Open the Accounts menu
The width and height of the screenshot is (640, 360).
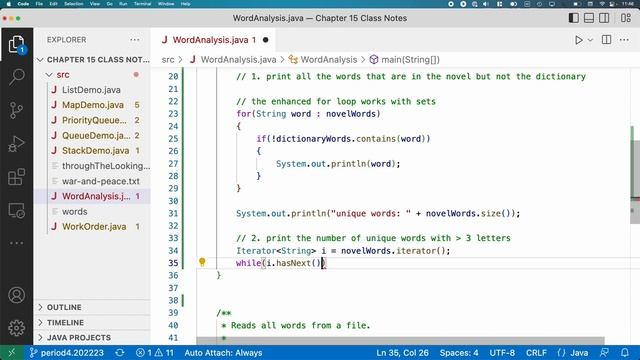click(16, 295)
